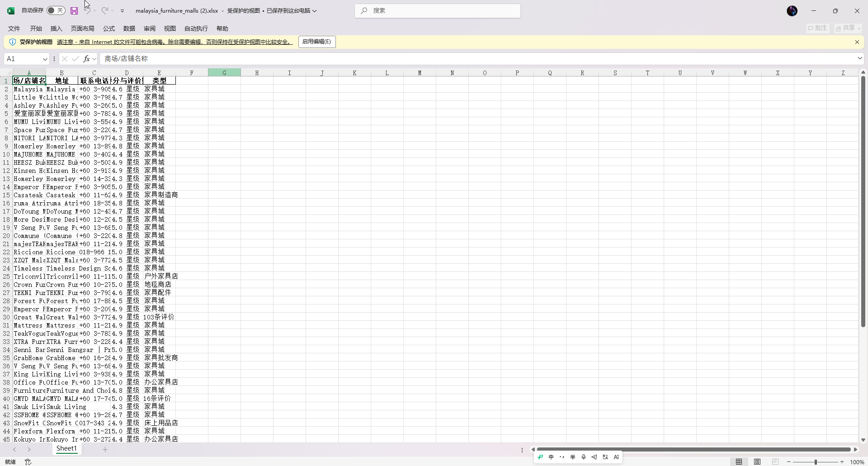Open the Undo history dropdown arrow
This screenshot has height=466, width=868.
(95, 11)
